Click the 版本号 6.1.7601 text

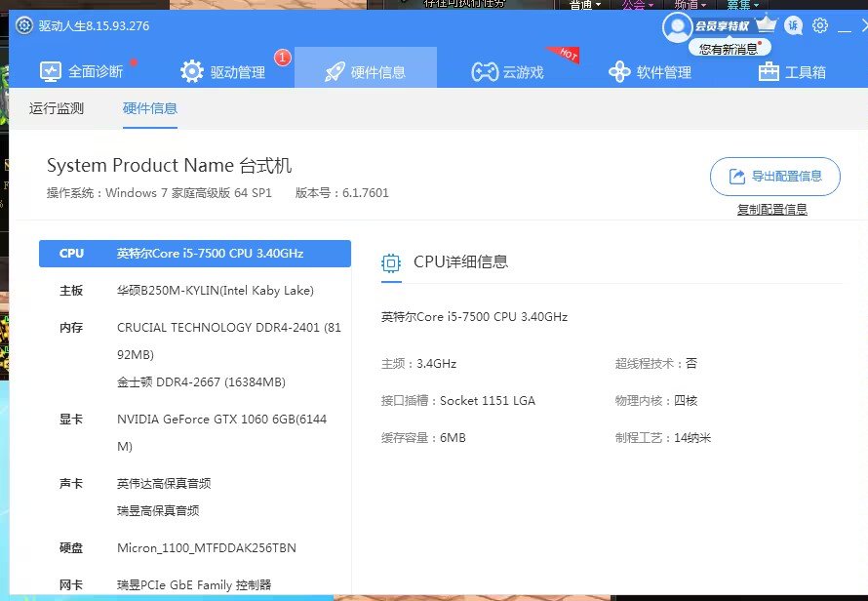[x=341, y=193]
